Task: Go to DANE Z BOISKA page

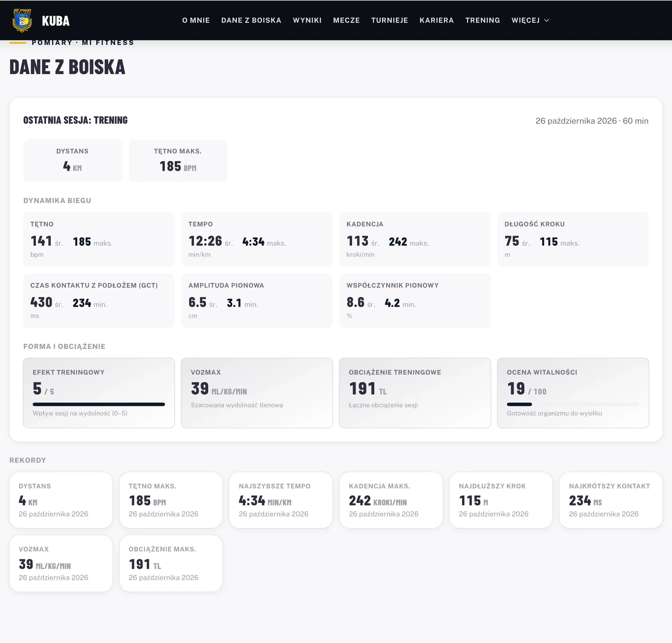Action: (251, 20)
